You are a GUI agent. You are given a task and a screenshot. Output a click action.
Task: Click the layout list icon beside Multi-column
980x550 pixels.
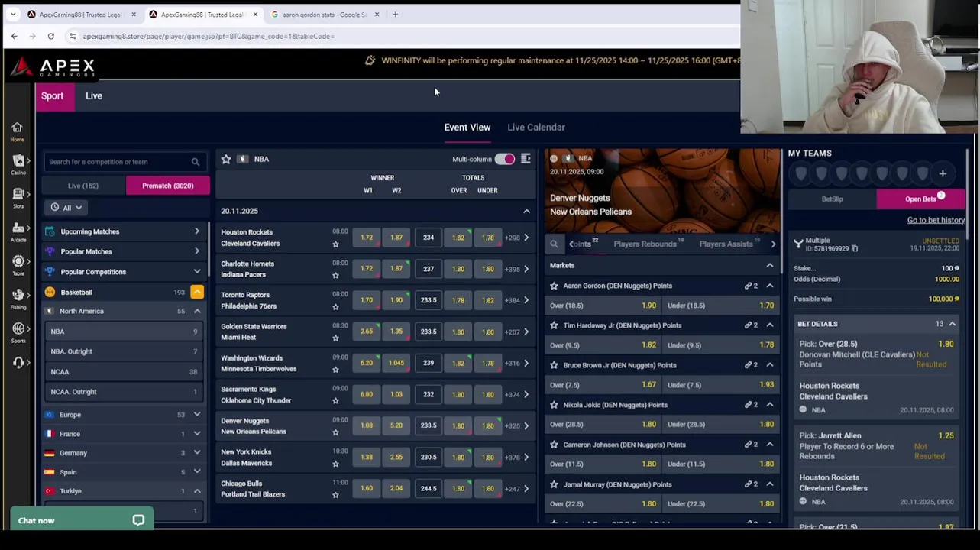526,159
